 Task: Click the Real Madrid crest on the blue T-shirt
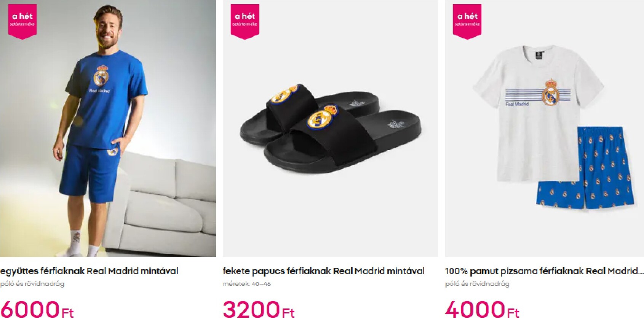pyautogui.click(x=101, y=76)
